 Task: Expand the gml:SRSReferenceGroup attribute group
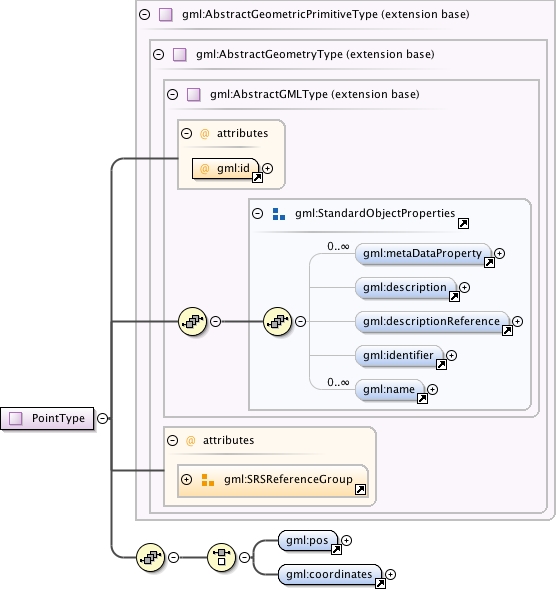pyautogui.click(x=186, y=479)
